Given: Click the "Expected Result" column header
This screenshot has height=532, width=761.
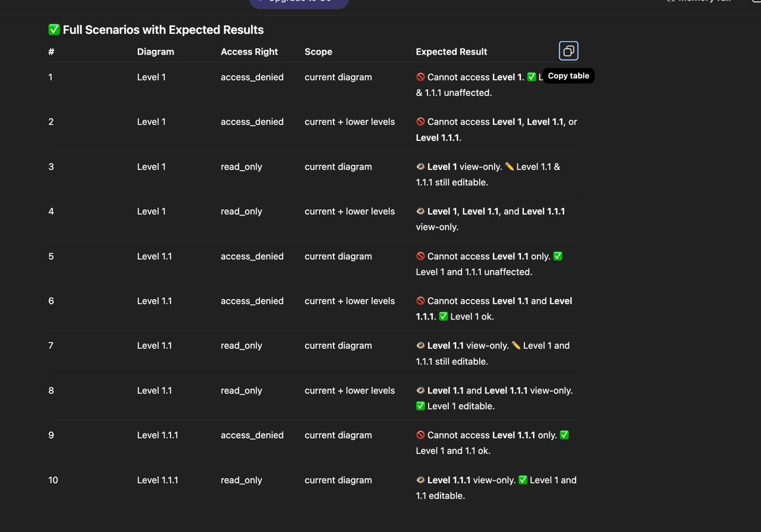Looking at the screenshot, I should (451, 52).
